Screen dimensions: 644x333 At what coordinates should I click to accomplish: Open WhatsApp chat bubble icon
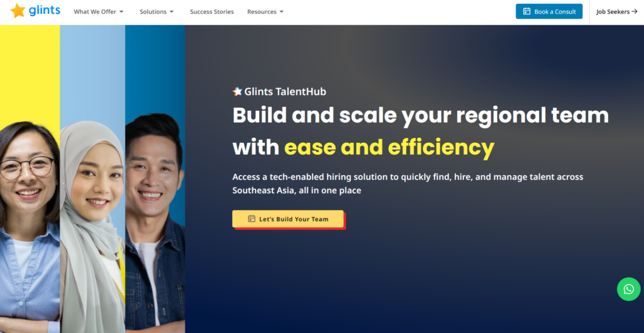point(628,289)
